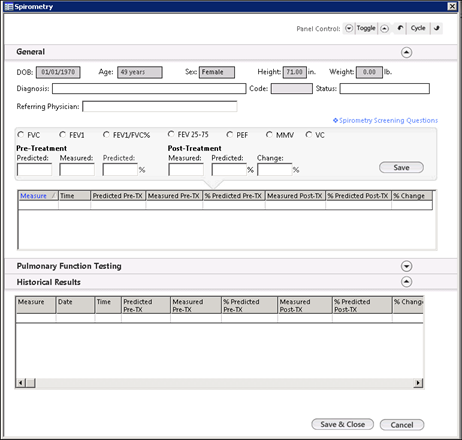Click the collapse-all arrow left of Toggle

[349, 28]
